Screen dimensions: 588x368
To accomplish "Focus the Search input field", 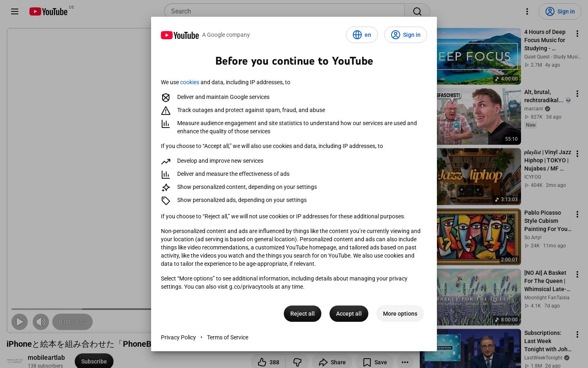I will tap(284, 11).
